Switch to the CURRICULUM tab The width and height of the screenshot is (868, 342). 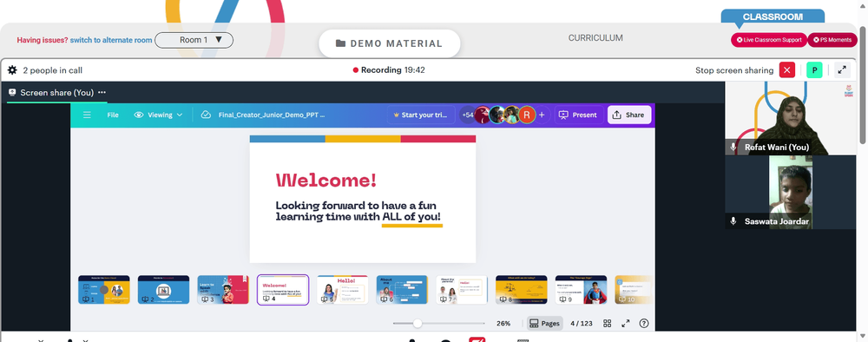[595, 38]
